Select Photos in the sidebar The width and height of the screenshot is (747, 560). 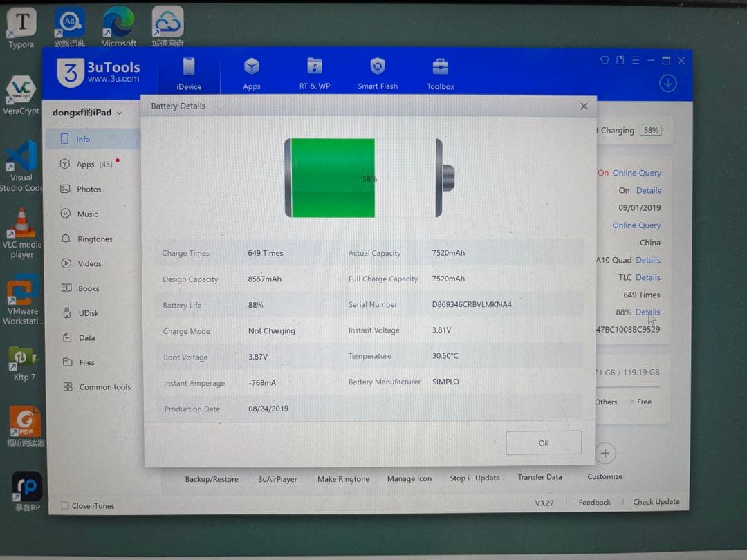[x=89, y=189]
